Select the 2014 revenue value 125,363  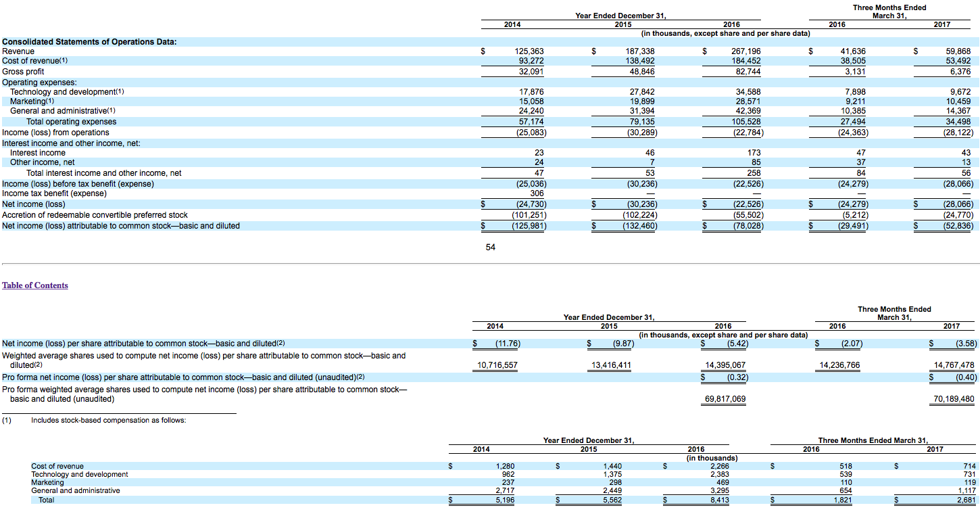(529, 51)
